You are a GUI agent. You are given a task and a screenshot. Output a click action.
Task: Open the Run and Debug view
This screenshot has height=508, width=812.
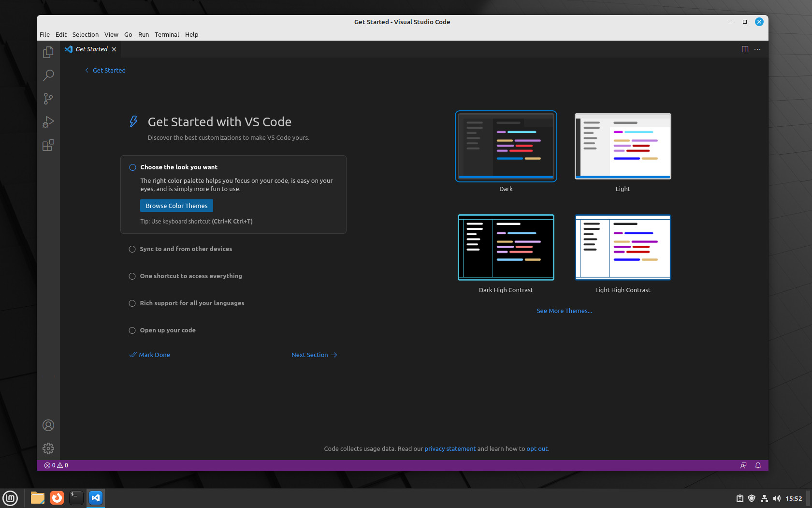[48, 122]
